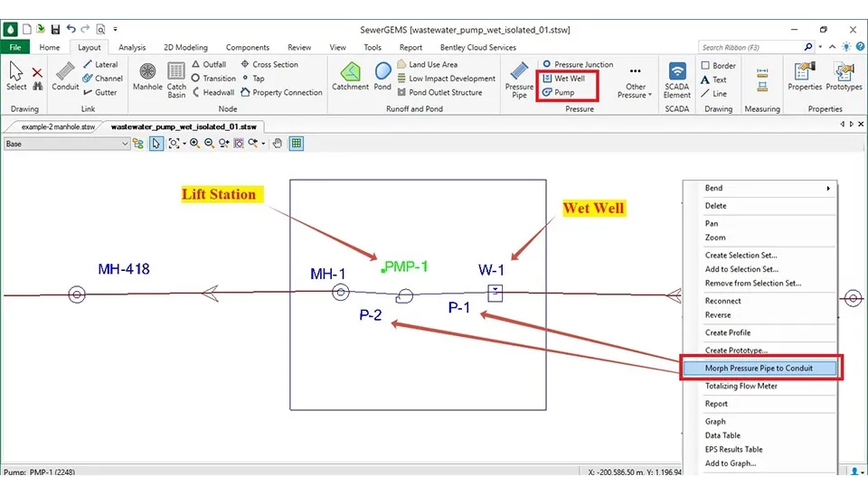Click the MH-418 manhole node

77,294
